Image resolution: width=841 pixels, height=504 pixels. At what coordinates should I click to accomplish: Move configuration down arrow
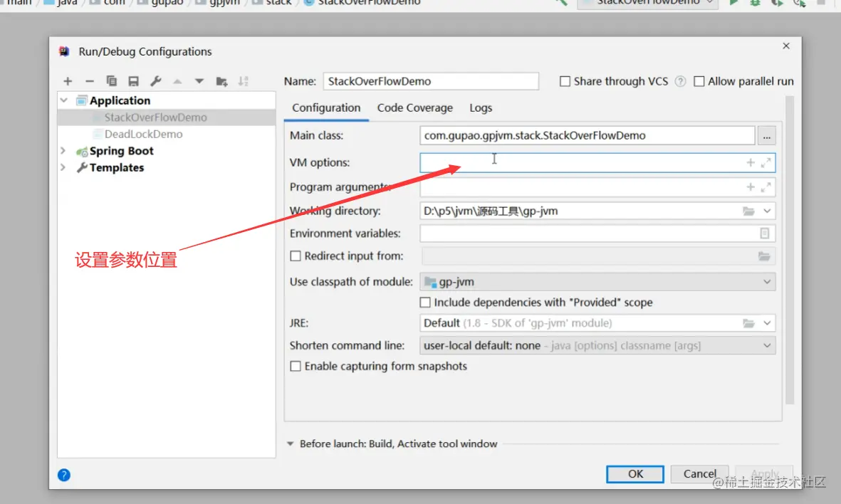click(199, 81)
